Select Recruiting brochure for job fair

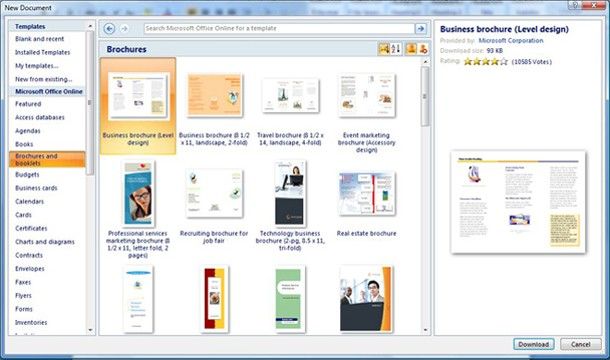214,206
